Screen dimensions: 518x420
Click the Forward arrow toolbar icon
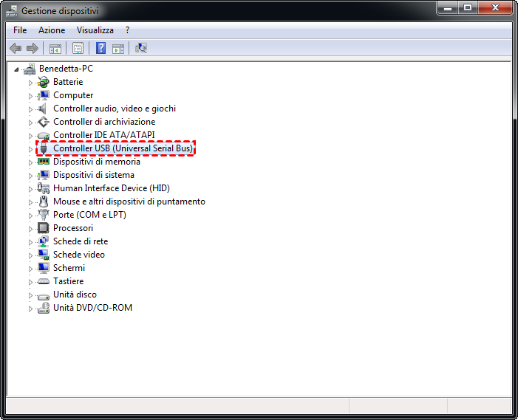[x=32, y=49]
